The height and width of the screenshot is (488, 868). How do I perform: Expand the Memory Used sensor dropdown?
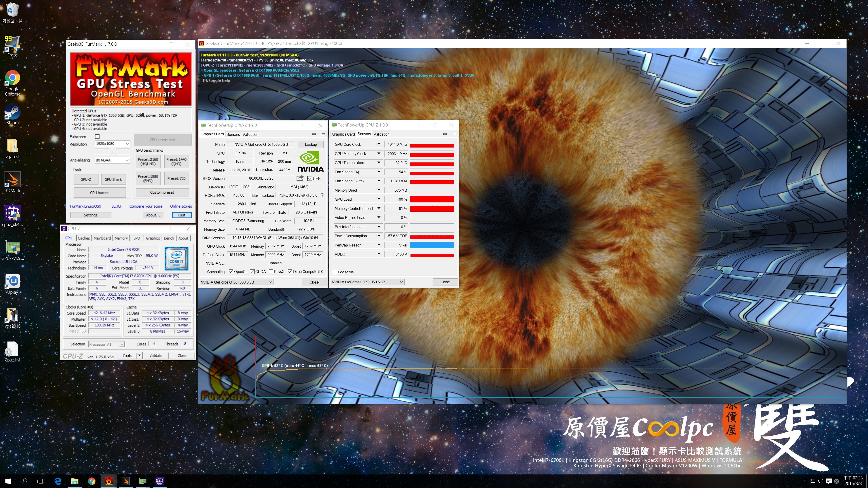coord(379,190)
